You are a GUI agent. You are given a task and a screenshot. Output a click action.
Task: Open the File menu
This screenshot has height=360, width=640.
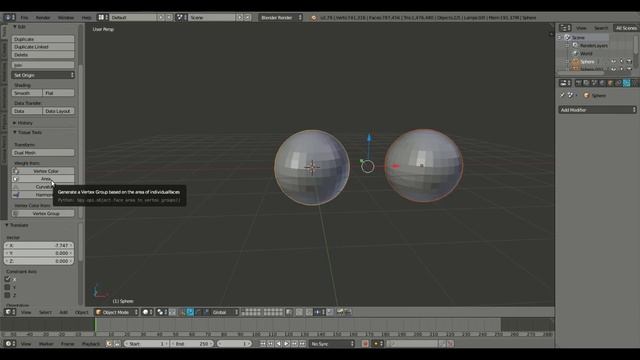coord(24,18)
